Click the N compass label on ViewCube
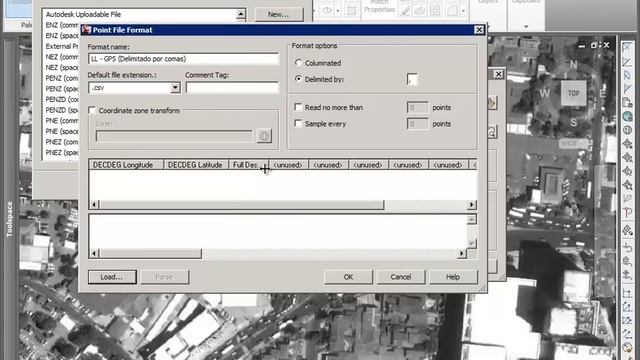640x360 pixels. [x=573, y=64]
